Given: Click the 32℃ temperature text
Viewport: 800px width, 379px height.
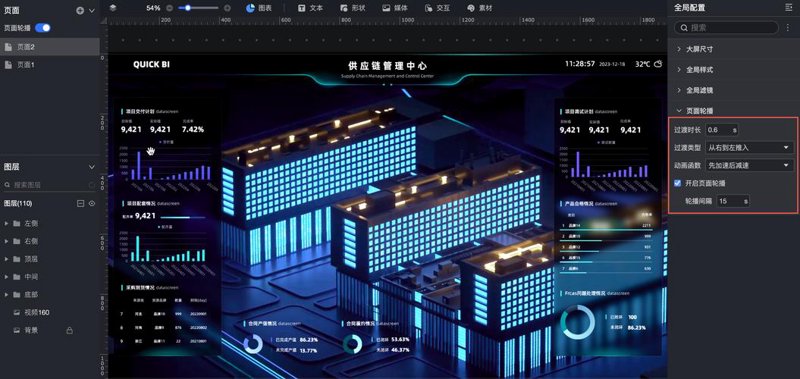Looking at the screenshot, I should click(642, 64).
